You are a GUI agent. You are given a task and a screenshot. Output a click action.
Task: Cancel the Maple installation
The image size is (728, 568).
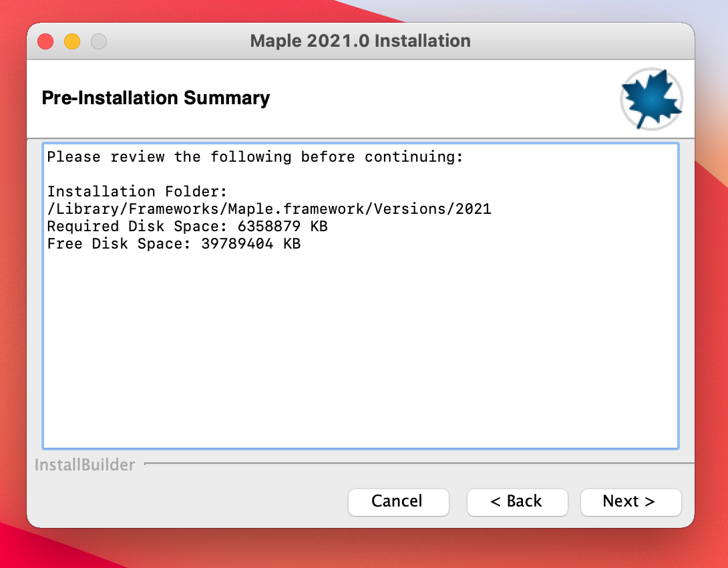pos(398,502)
